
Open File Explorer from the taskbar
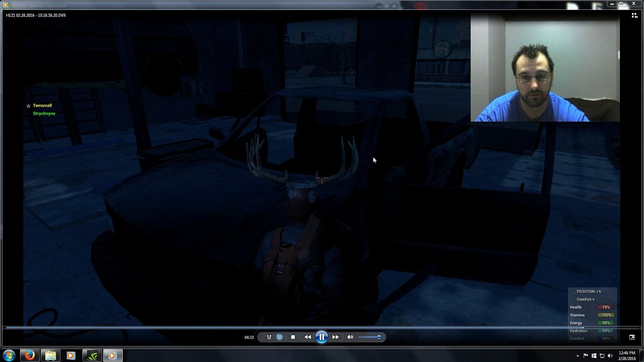tap(50, 355)
